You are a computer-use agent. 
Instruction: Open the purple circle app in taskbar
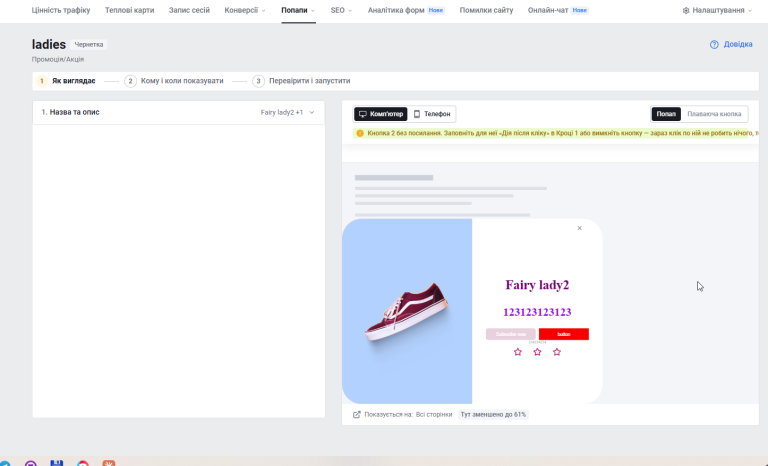pyautogui.click(x=30, y=463)
